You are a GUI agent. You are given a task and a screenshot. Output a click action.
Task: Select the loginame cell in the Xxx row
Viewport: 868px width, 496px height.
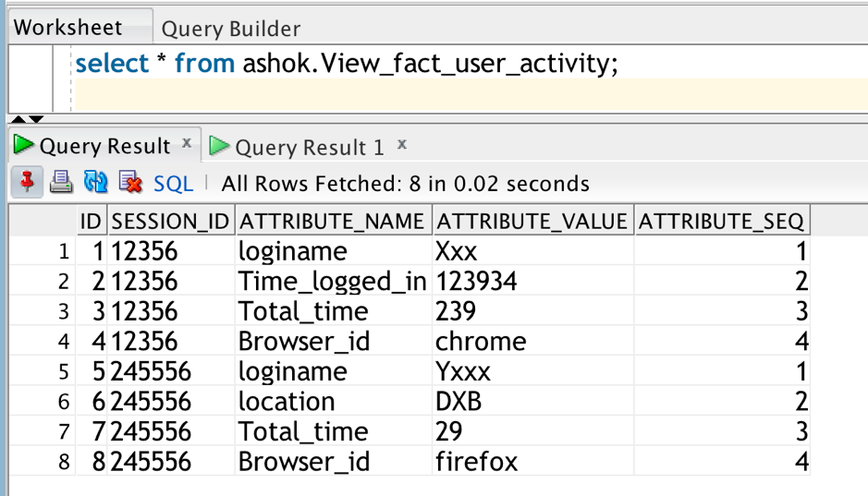334,251
